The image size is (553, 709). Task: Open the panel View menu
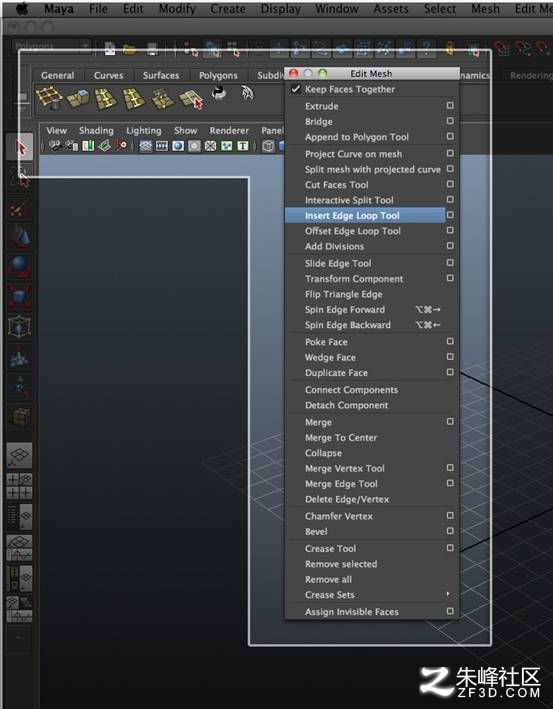point(57,131)
